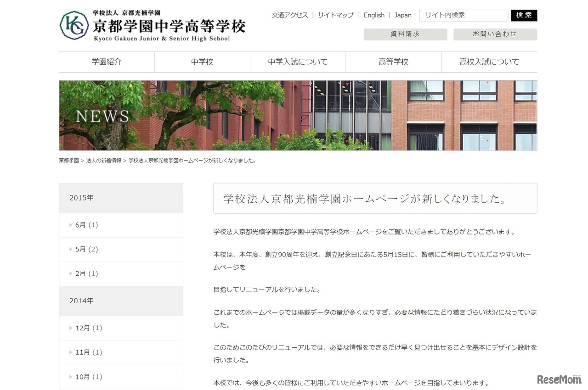The width and height of the screenshot is (588, 390).
Task: Click the arrow icon beside 10月 (1)
Action: (x=72, y=376)
